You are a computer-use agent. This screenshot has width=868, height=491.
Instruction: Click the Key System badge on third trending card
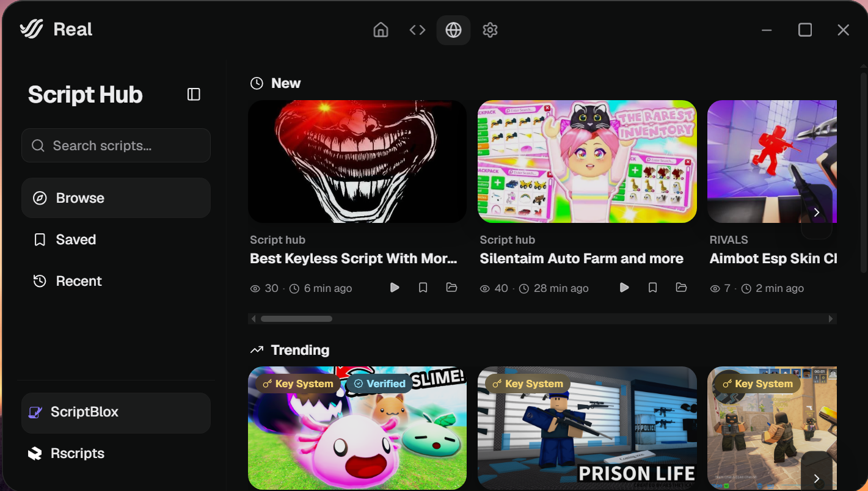757,384
